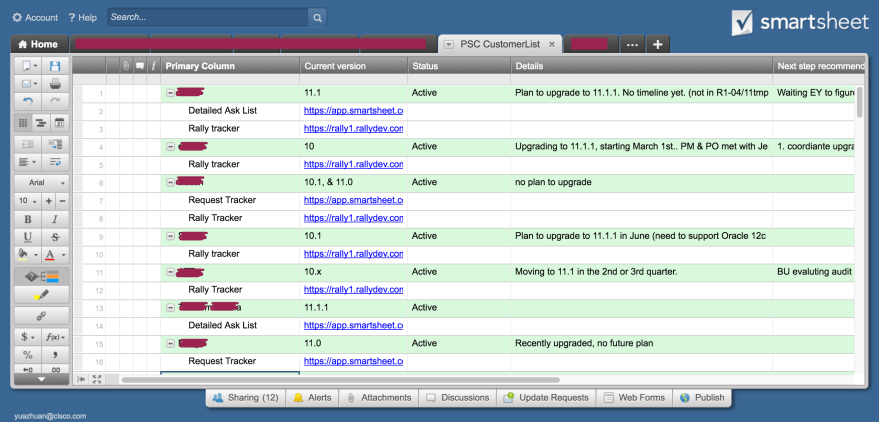
Task: Apply percent format to cells
Action: [x=28, y=355]
